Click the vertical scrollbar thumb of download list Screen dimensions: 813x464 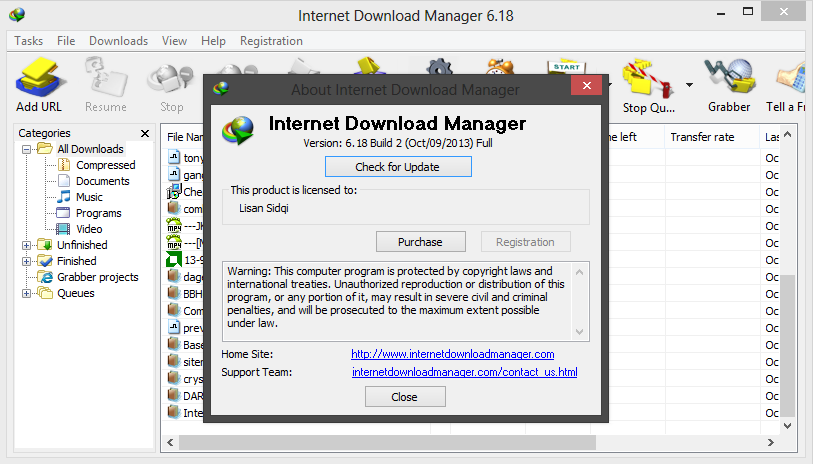coord(788,346)
